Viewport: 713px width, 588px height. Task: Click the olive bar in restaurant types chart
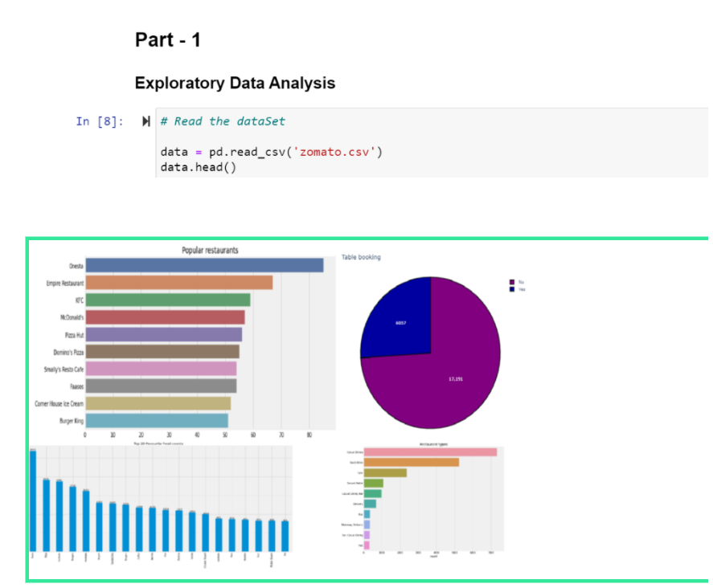click(x=385, y=473)
